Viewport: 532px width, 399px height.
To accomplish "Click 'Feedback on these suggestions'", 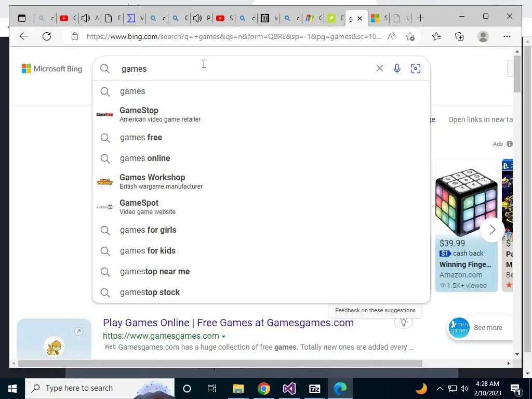I will click(375, 310).
